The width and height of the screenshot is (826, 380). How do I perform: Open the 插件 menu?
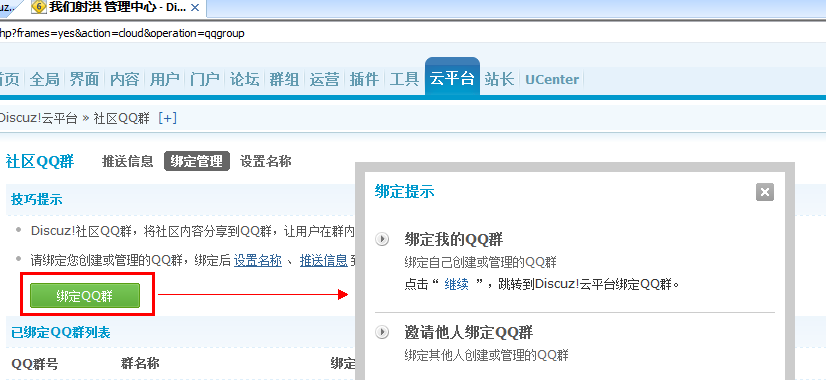tap(365, 80)
